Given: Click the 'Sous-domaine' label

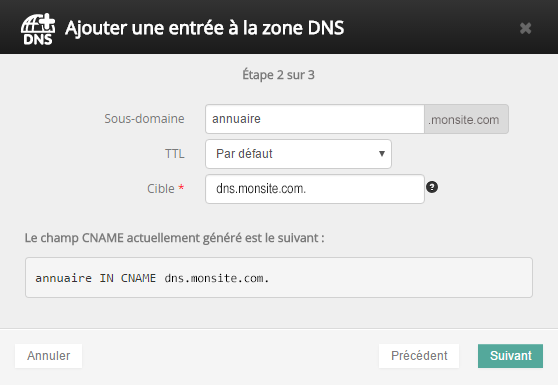Looking at the screenshot, I should coord(144,118).
